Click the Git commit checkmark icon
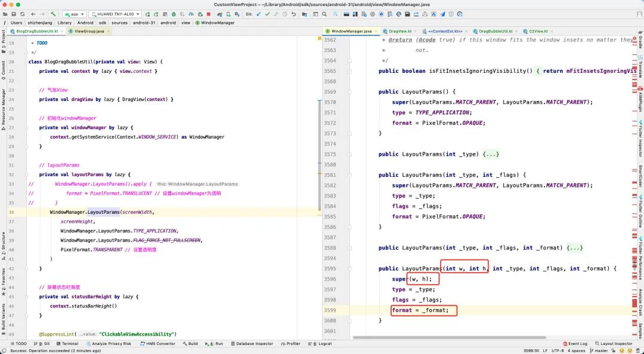This screenshot has height=354, width=644. coord(267,14)
